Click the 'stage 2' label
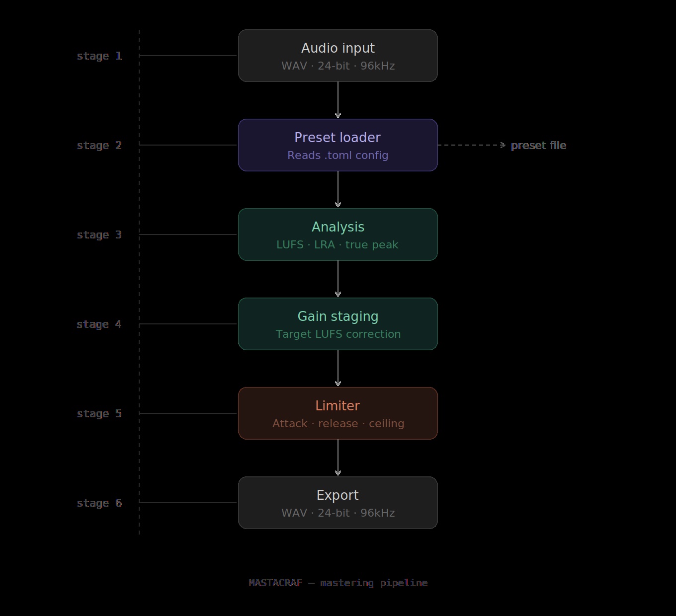 tap(99, 146)
